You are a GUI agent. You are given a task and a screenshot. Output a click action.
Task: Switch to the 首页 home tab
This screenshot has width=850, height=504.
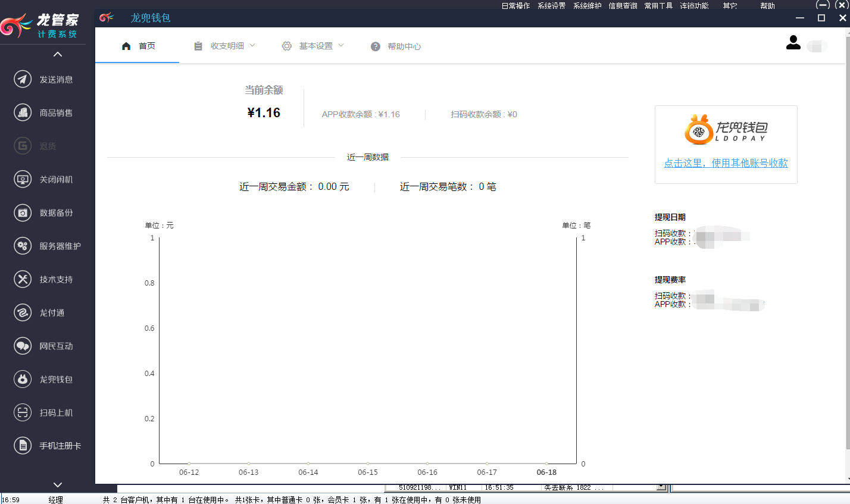click(139, 46)
